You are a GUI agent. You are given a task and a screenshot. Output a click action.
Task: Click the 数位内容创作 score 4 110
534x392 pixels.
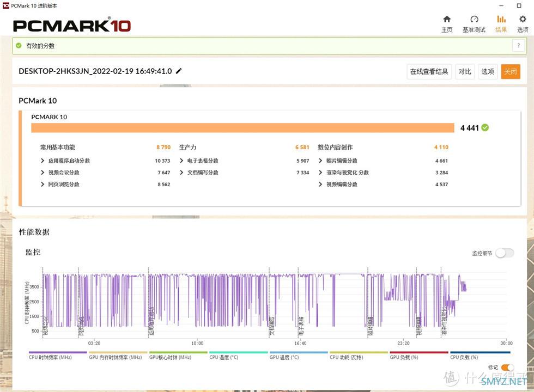point(441,148)
